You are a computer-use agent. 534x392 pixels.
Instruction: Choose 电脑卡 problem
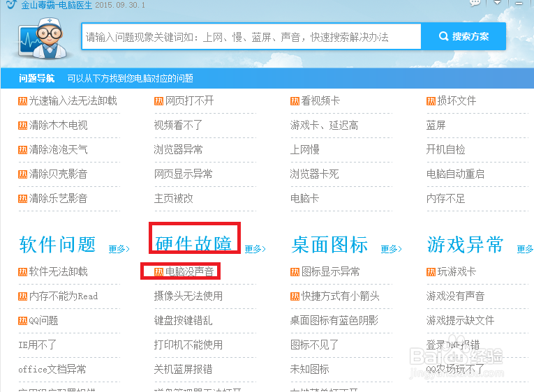[305, 198]
